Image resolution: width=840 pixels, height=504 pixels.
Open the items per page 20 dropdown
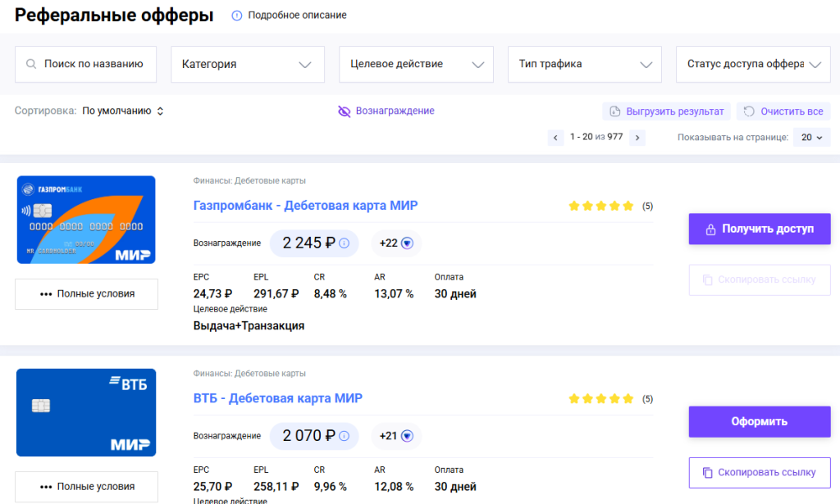click(811, 138)
